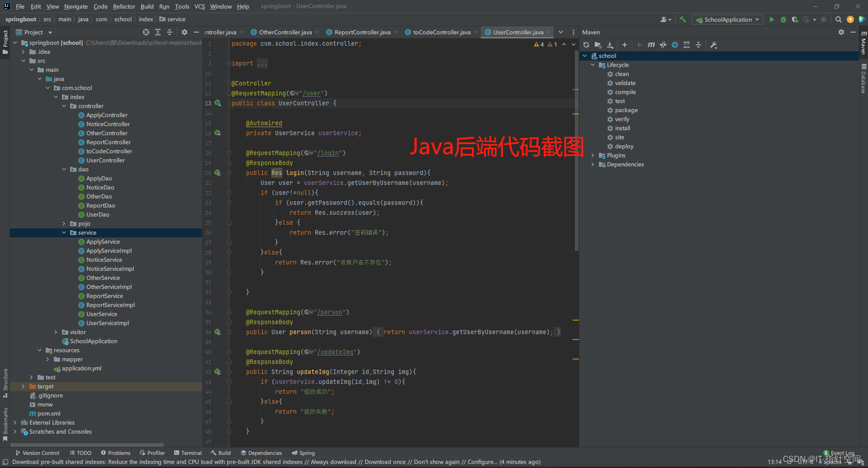
Task: Click the orange IDE update icon
Action: (850, 19)
